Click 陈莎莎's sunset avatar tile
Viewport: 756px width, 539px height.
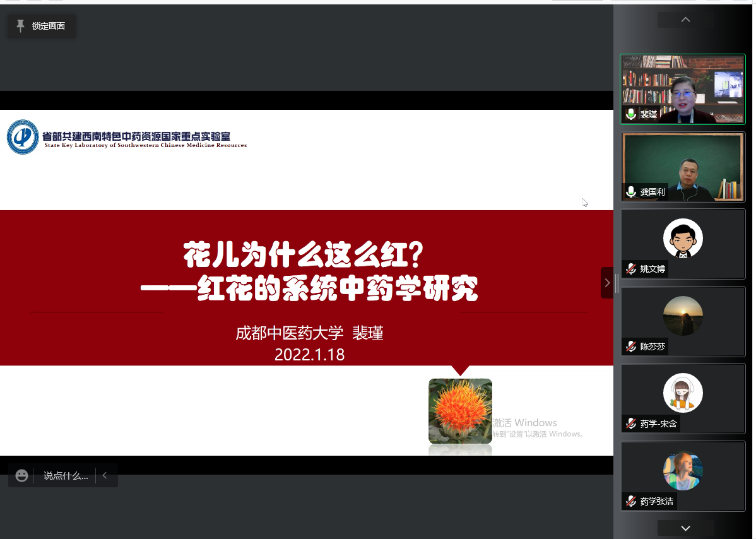683,316
